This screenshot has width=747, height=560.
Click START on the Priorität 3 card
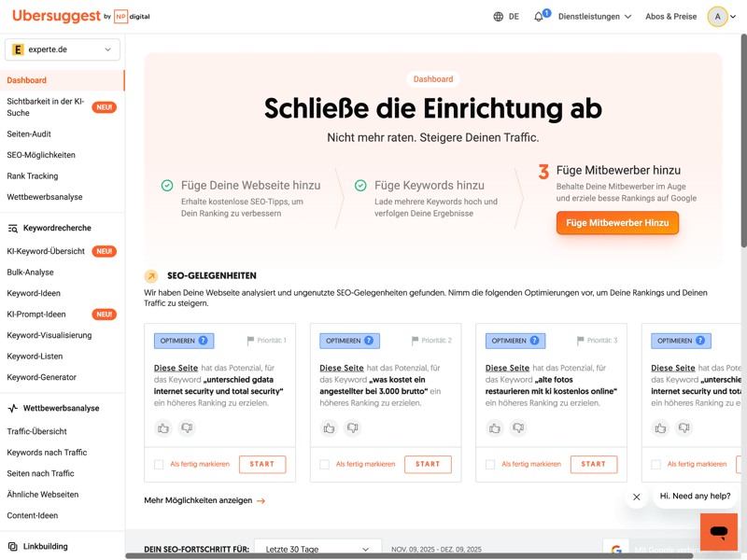pyautogui.click(x=594, y=464)
